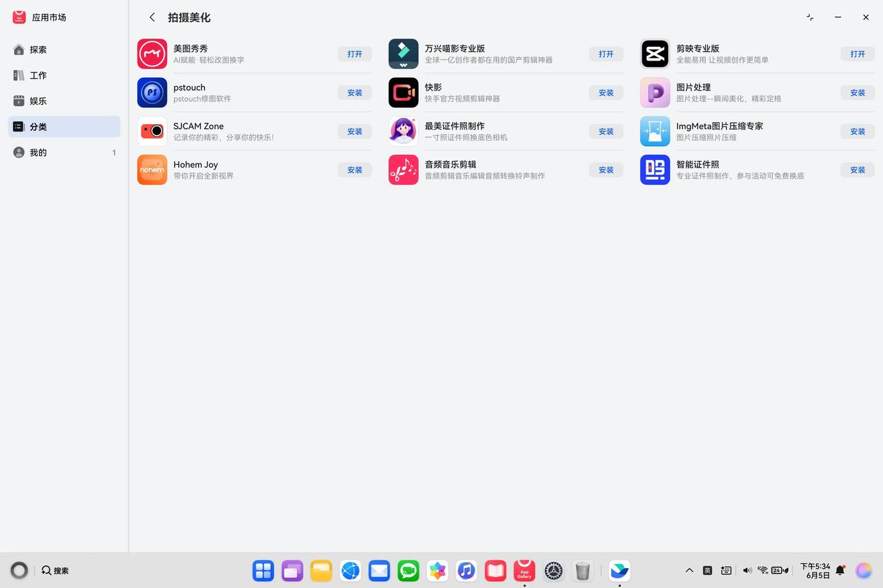The width and height of the screenshot is (883, 588).
Task: Open the purple multi-window app in the dock
Action: (292, 571)
